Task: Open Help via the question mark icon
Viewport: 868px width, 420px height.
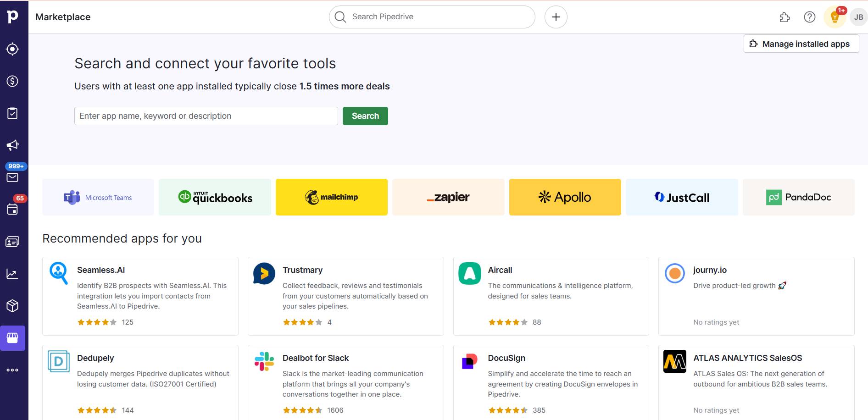Action: click(810, 17)
